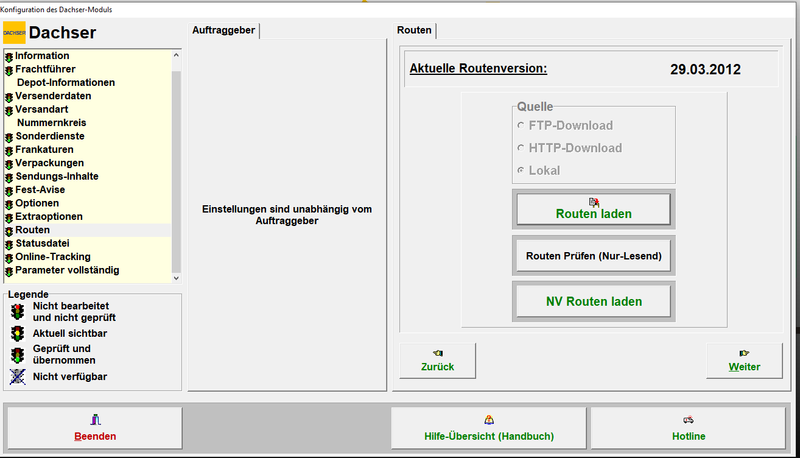Open Depot-Informationen under Frachtführer
The image size is (800, 458).
pyautogui.click(x=66, y=83)
